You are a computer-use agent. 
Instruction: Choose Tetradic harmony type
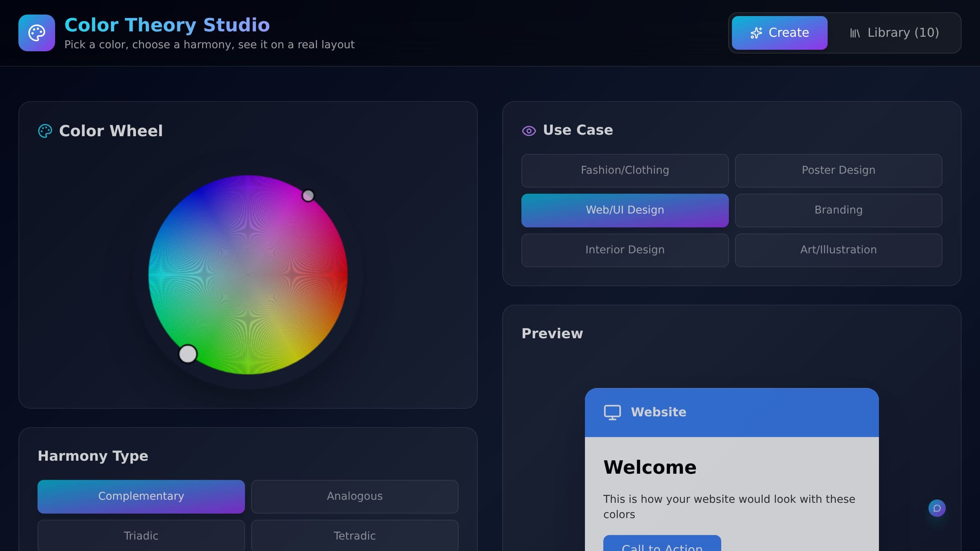pos(354,535)
